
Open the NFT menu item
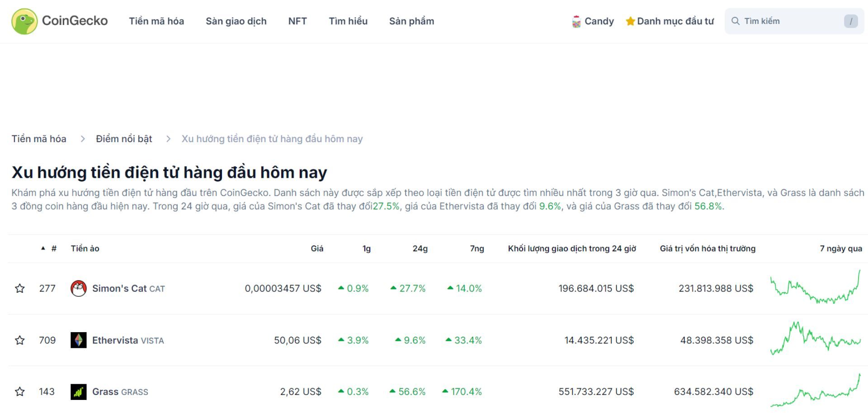(x=297, y=21)
